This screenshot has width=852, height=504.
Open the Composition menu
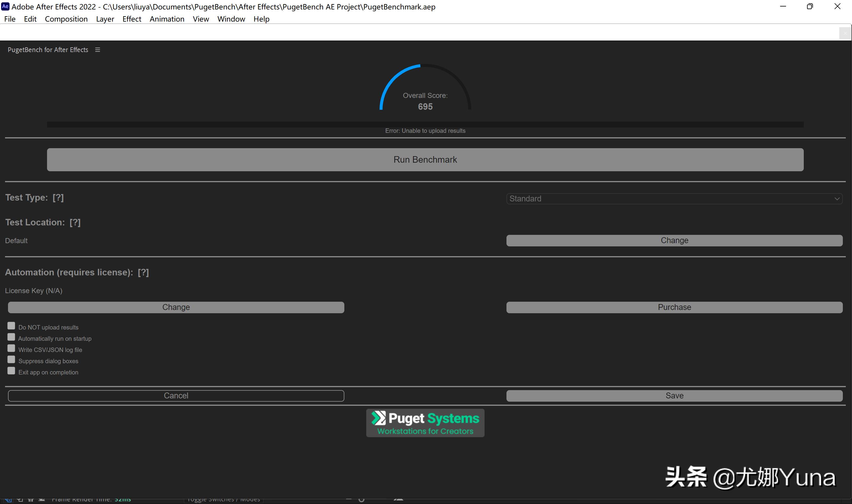tap(66, 19)
